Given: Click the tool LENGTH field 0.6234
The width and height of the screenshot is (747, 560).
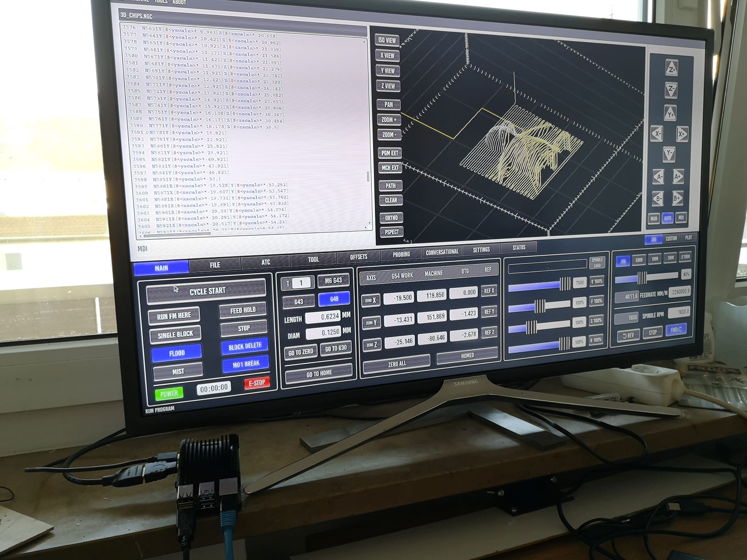Looking at the screenshot, I should point(323,317).
